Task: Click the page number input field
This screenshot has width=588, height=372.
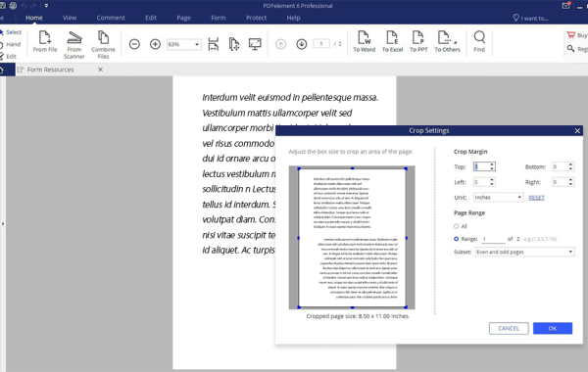Action: coord(321,44)
